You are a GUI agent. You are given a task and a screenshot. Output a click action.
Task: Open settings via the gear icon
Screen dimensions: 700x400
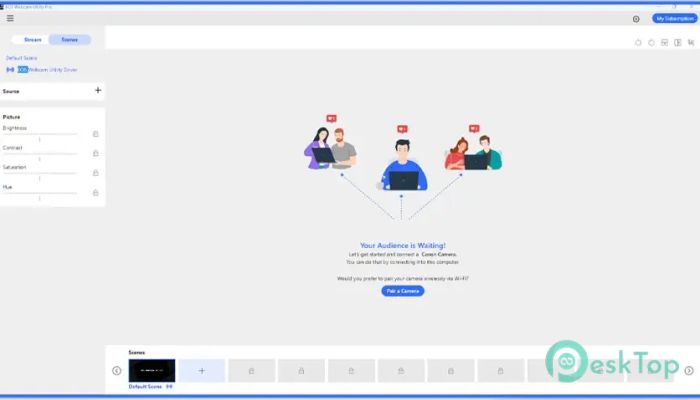click(x=636, y=19)
